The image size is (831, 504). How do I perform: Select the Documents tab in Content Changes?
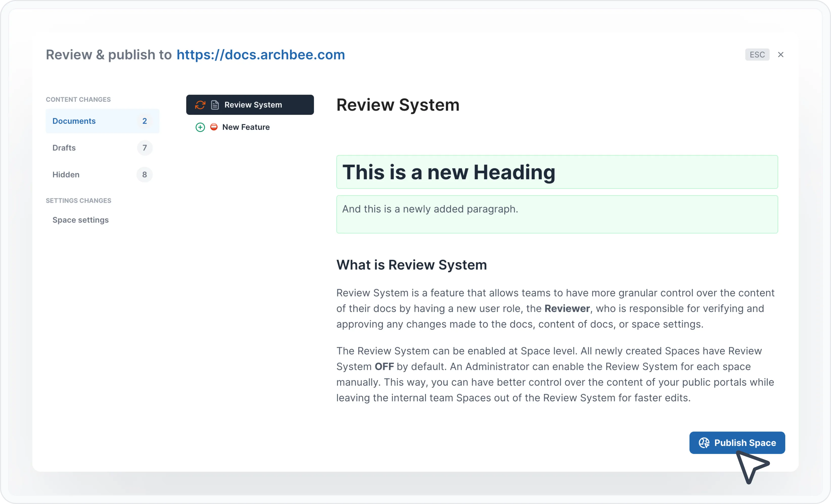tap(103, 121)
